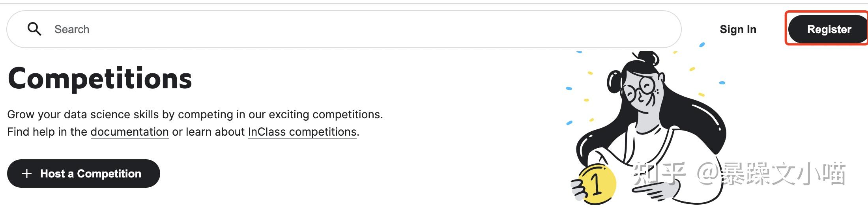868x209 pixels.
Task: Click the Host a Competition button label
Action: point(91,174)
